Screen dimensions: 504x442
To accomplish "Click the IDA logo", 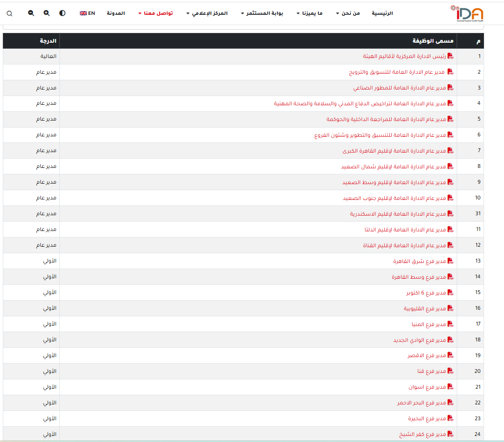I will point(467,13).
